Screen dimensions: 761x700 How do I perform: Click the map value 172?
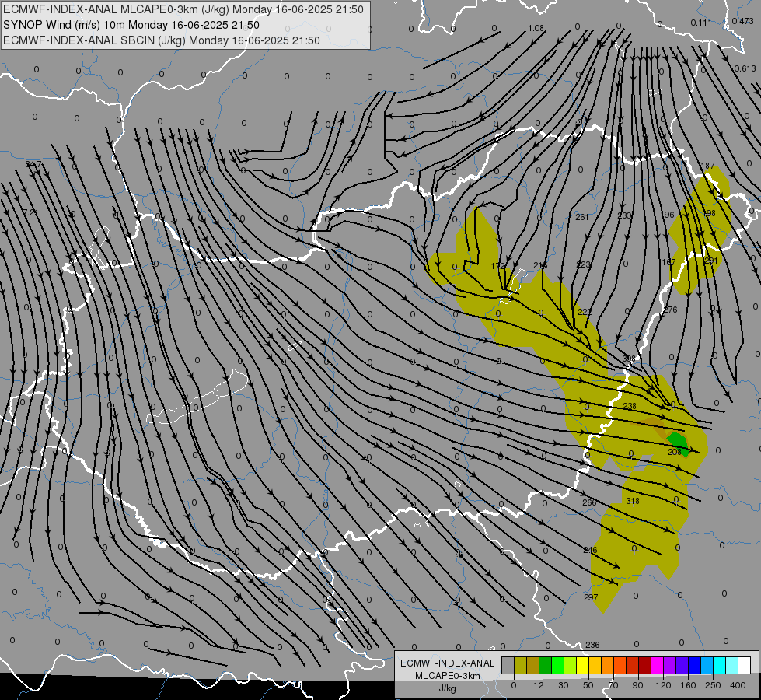(497, 266)
